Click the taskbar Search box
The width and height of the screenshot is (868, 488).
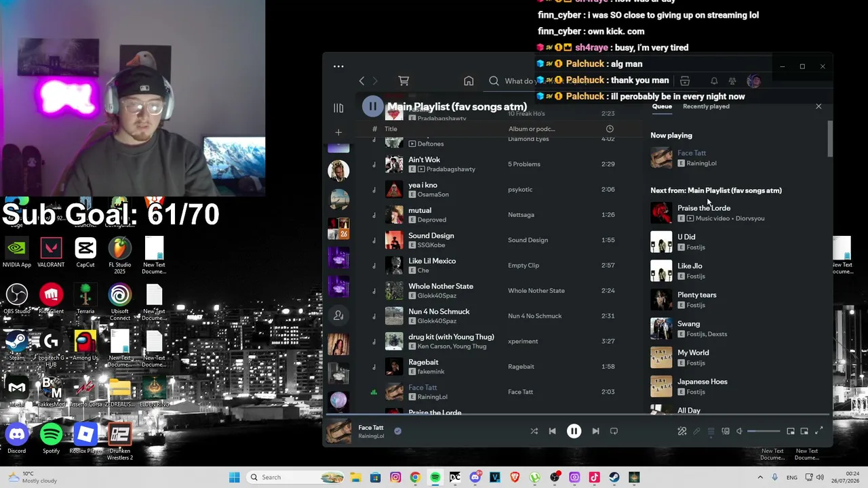pos(296,477)
